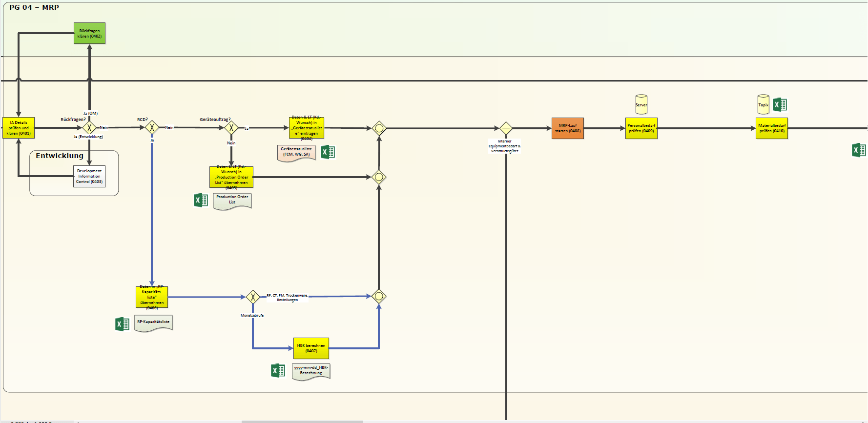Image resolution: width=868 pixels, height=423 pixels.
Task: Click the Excel icon next to Topix cylinder
Action: pyautogui.click(x=780, y=104)
